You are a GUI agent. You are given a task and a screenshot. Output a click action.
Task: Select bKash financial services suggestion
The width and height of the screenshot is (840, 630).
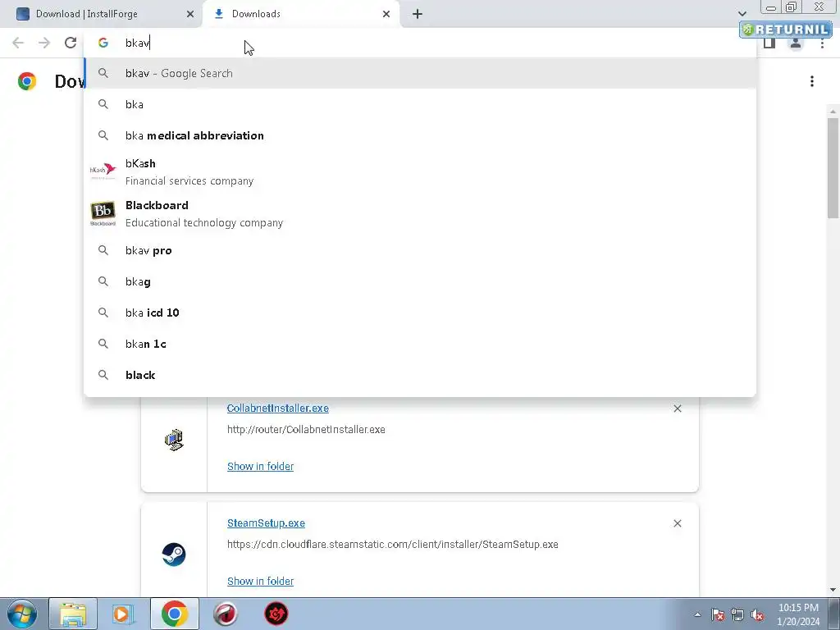(420, 171)
